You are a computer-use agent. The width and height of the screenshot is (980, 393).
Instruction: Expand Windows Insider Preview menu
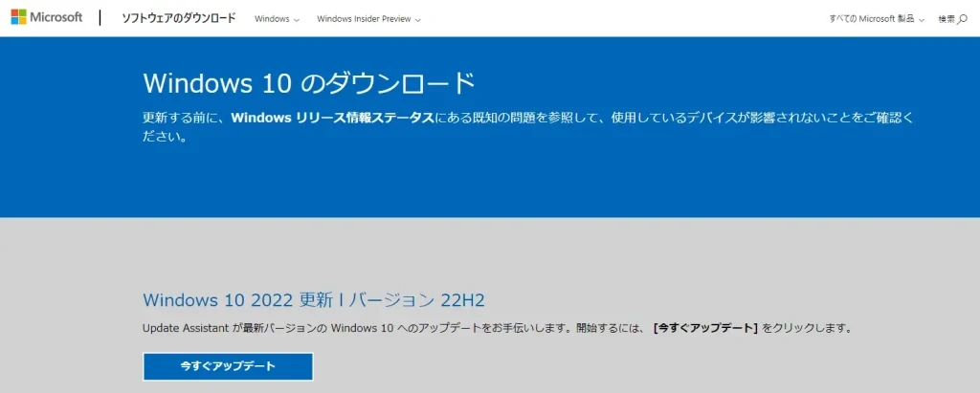[x=368, y=19]
